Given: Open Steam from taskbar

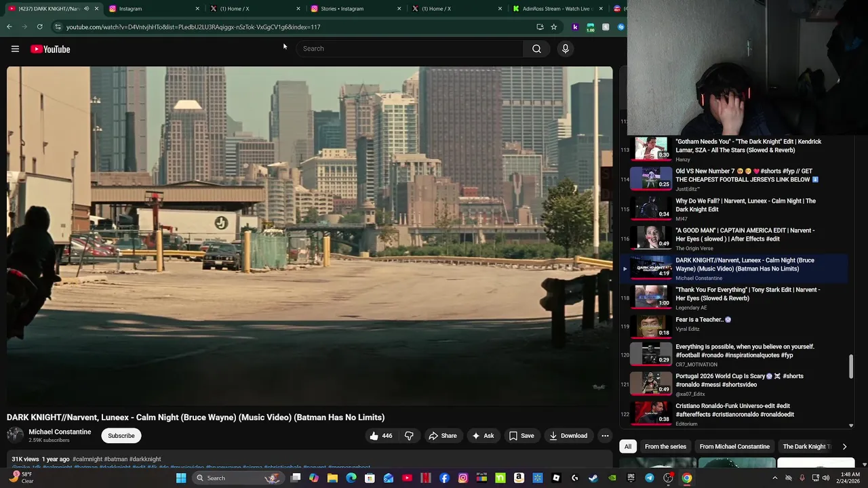Looking at the screenshot, I should tap(593, 478).
